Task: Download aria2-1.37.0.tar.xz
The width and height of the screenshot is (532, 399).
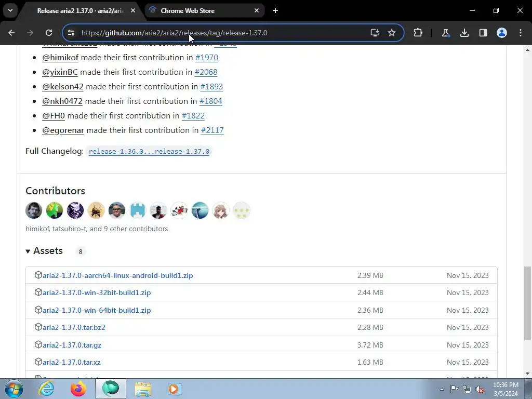Action: [71, 363]
